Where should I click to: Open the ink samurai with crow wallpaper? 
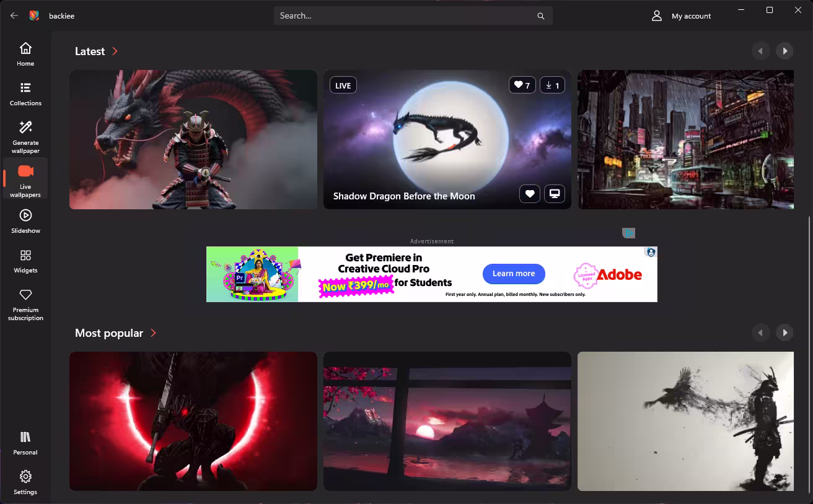click(x=685, y=421)
